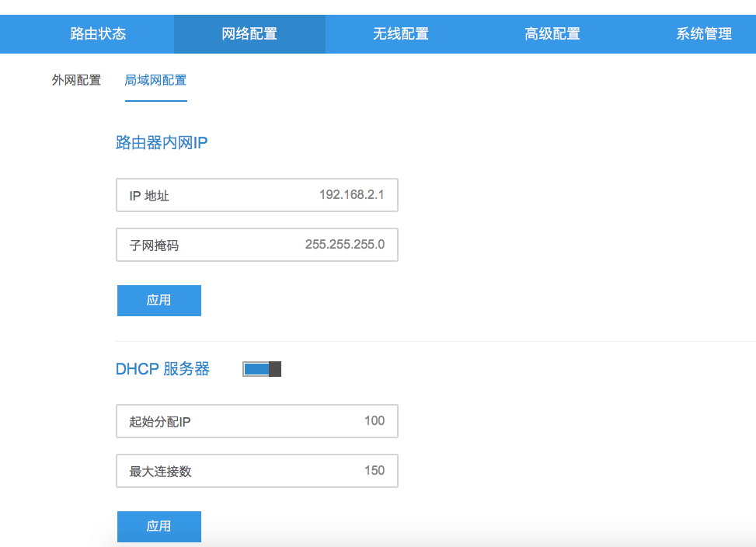Select the 网络配置 tab
Viewport: 756px width, 547px height.
[x=249, y=33]
